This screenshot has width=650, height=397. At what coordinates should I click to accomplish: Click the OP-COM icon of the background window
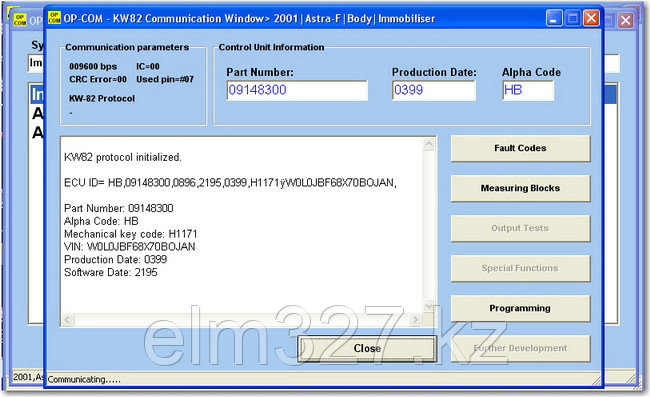[20, 20]
